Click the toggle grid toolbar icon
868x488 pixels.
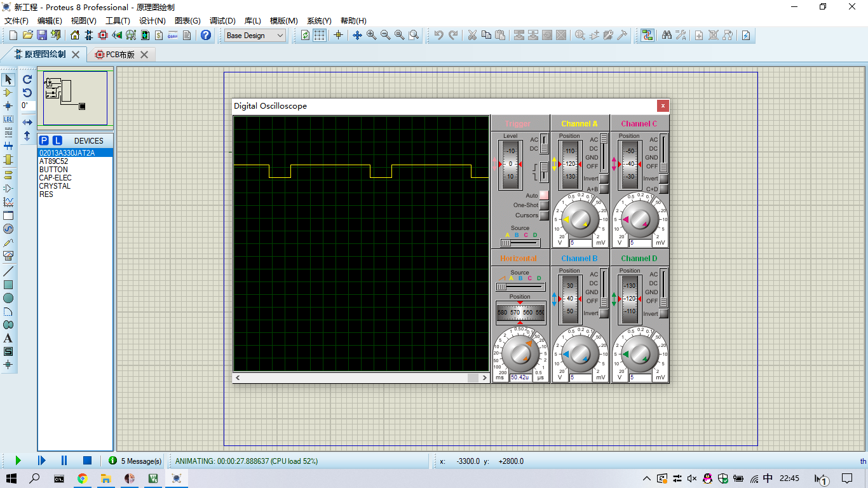coord(320,36)
